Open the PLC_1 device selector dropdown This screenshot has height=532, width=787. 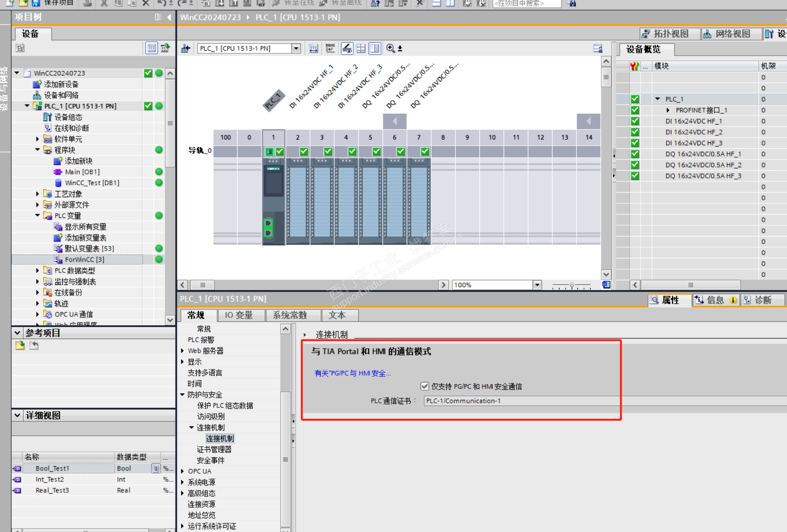(x=296, y=48)
